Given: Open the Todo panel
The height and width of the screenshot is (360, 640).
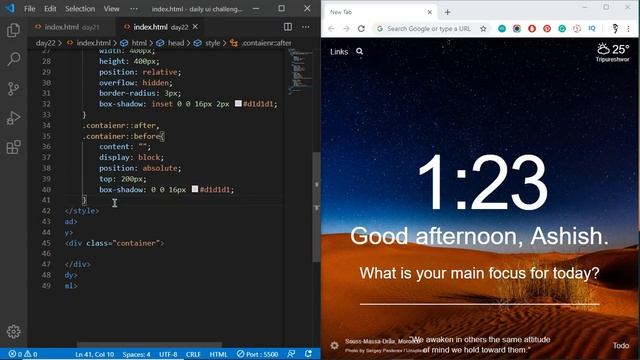Looking at the screenshot, I should coord(621,346).
